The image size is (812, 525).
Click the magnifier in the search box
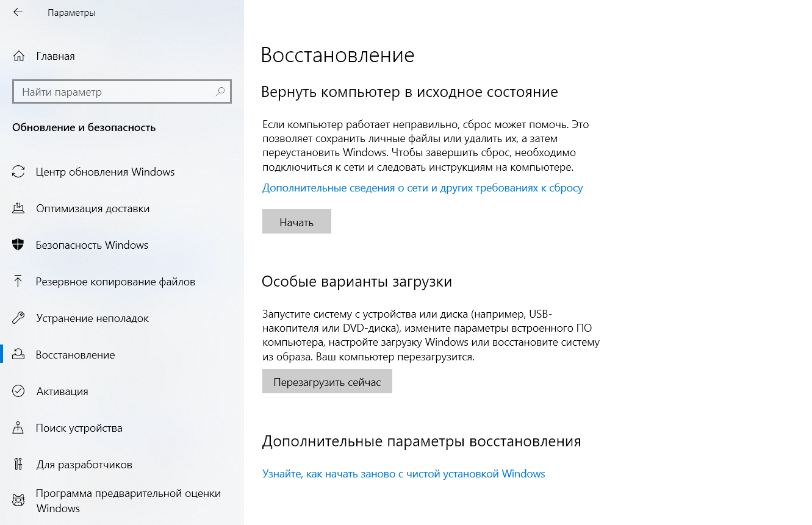tap(220, 91)
